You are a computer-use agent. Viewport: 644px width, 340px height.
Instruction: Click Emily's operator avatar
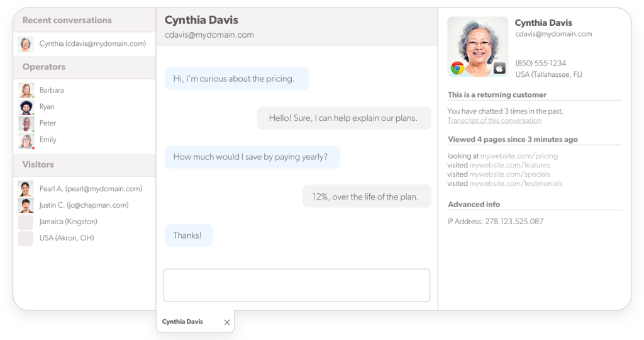[26, 140]
